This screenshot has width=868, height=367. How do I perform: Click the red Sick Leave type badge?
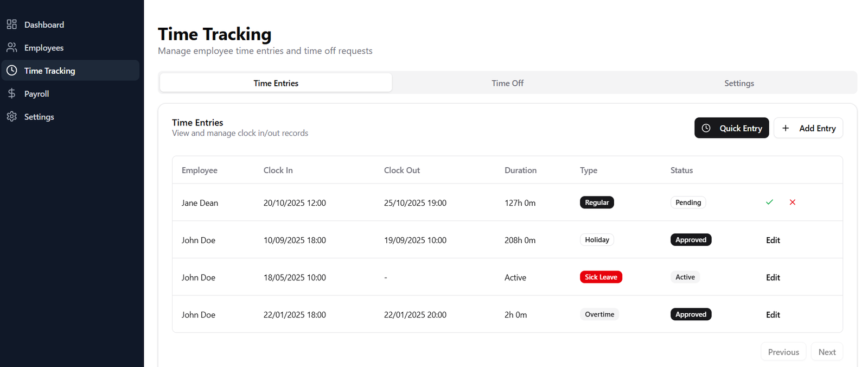tap(601, 277)
